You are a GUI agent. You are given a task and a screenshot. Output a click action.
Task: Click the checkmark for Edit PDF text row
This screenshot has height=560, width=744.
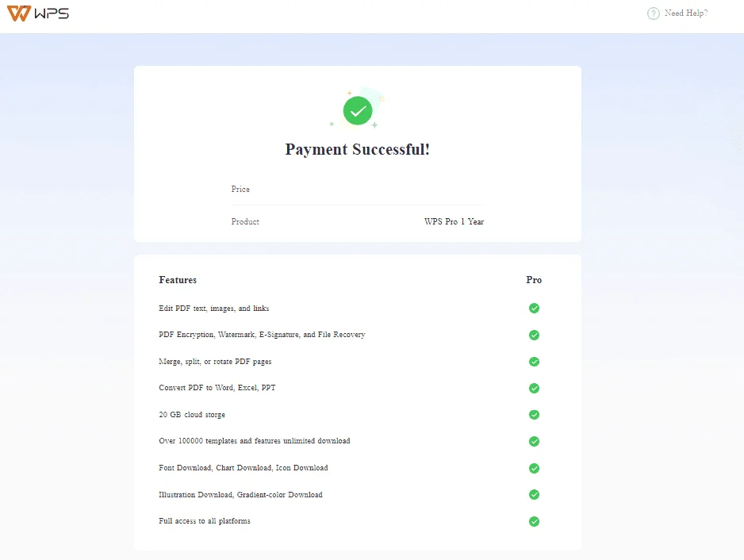534,309
